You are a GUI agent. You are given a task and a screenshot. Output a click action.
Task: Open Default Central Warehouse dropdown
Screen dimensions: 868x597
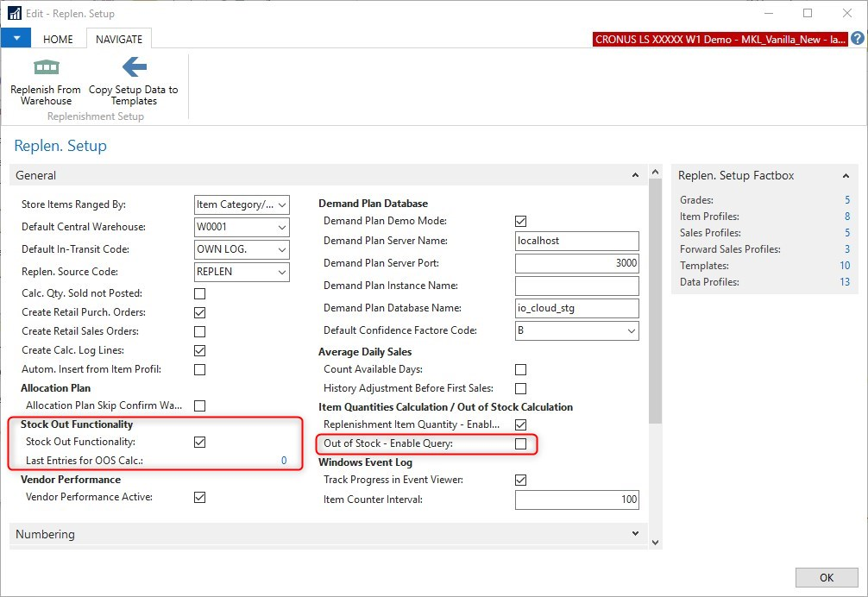click(x=282, y=228)
